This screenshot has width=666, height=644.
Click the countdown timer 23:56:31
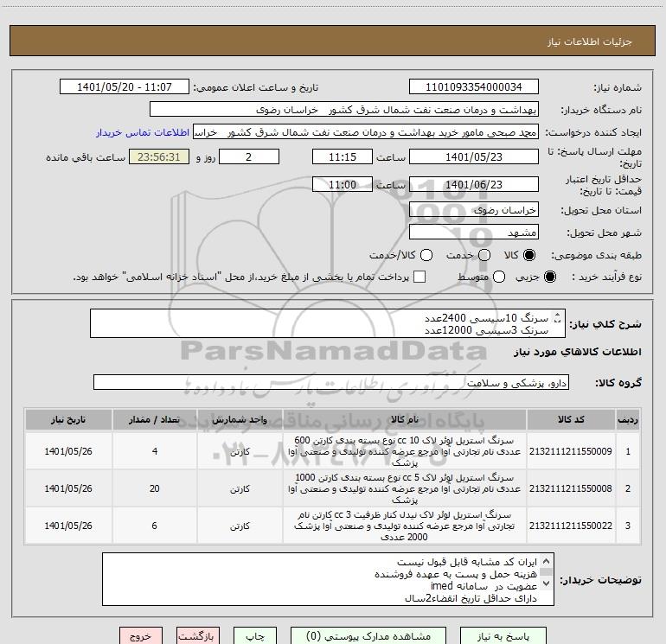tap(159, 156)
